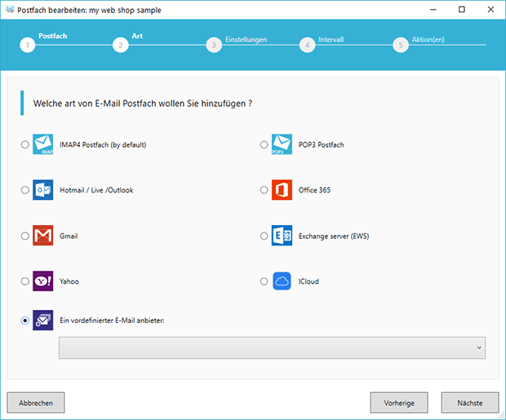Click 'Exchange server (EWS)' label
Screen dimensions: 506x420
click(x=334, y=237)
